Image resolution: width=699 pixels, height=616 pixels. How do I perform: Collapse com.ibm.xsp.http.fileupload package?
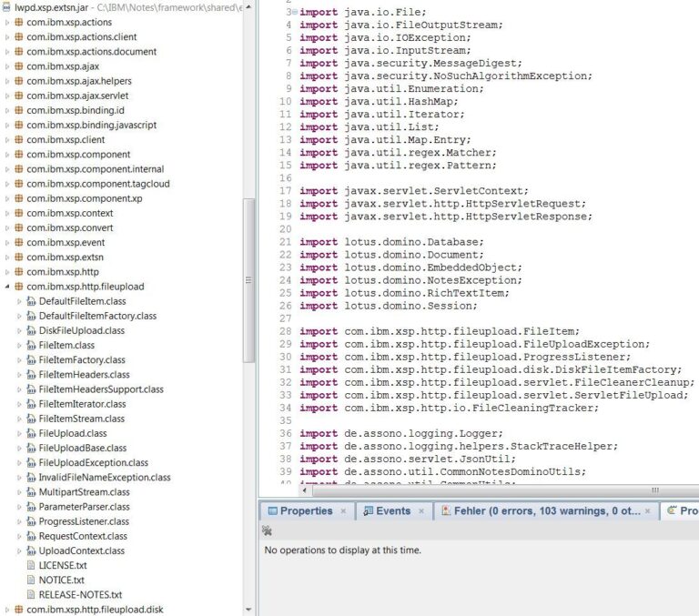[x=6, y=287]
